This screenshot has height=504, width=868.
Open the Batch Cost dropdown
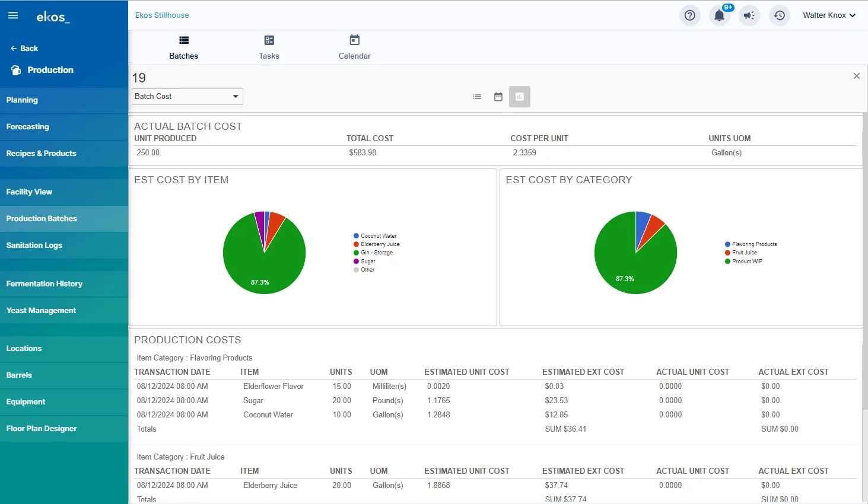pyautogui.click(x=187, y=97)
